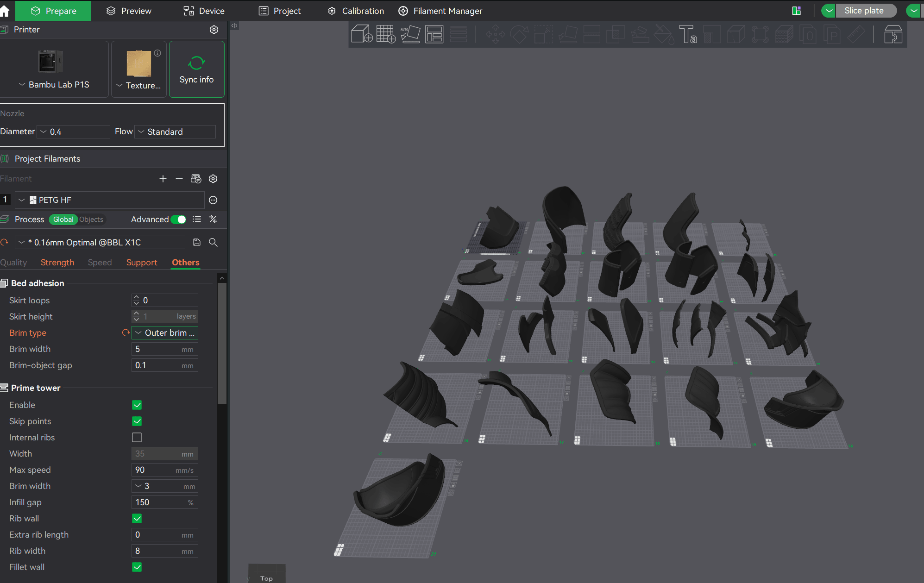This screenshot has width=924, height=583.
Task: Switch to Prepare tab
Action: 53,11
